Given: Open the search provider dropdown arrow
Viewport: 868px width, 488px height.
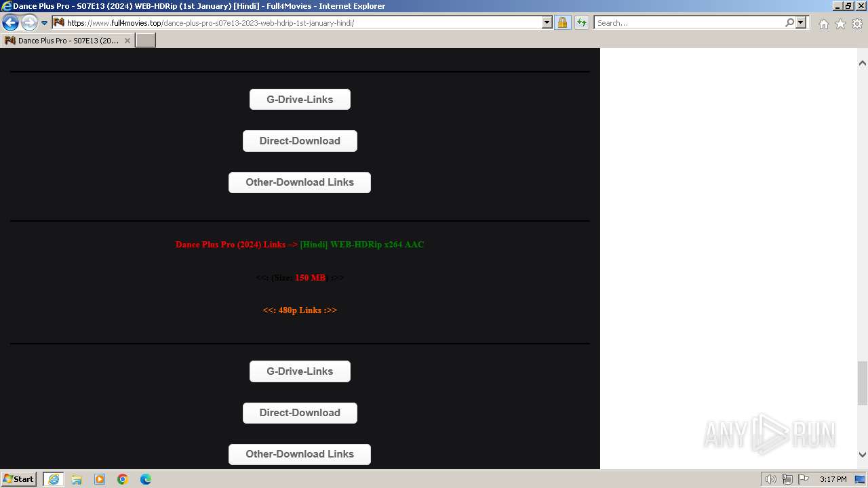Looking at the screenshot, I should [801, 22].
